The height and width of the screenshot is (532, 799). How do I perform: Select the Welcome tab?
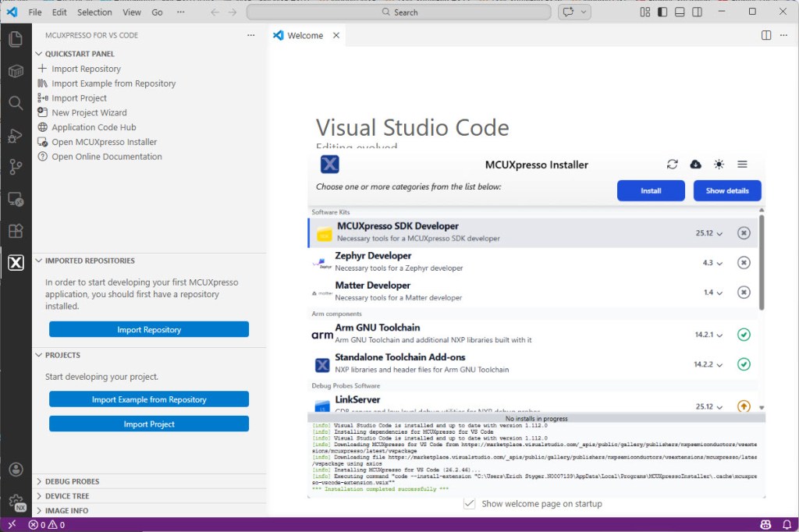pos(304,34)
